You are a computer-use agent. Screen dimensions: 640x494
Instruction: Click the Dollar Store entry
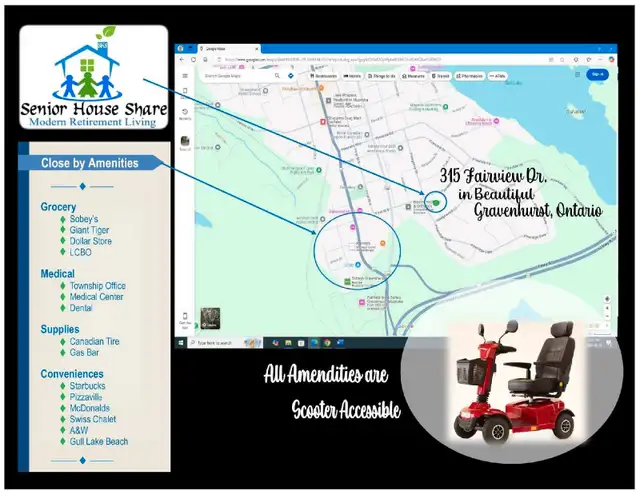(x=90, y=241)
